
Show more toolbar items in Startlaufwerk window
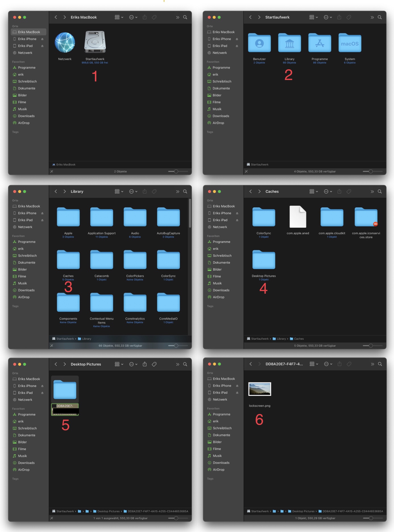[372, 17]
